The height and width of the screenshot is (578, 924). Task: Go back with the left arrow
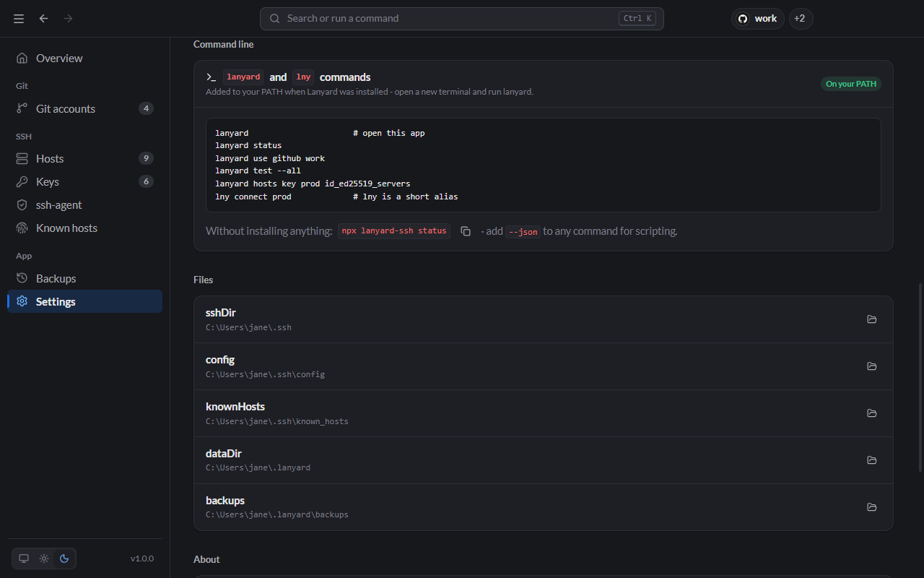click(x=44, y=19)
